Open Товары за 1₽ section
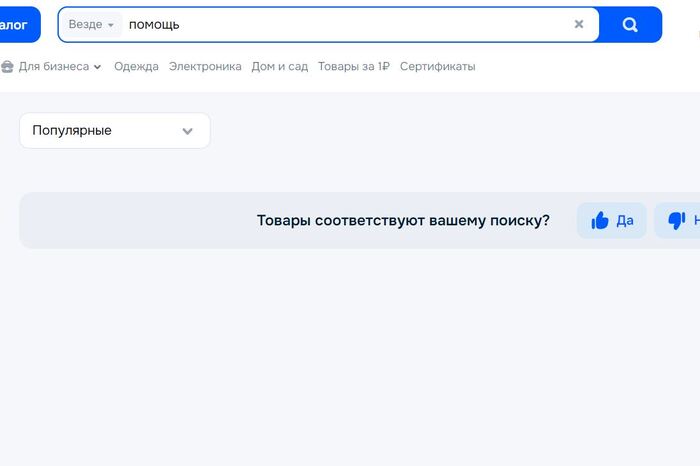The width and height of the screenshot is (700, 466). point(353,67)
